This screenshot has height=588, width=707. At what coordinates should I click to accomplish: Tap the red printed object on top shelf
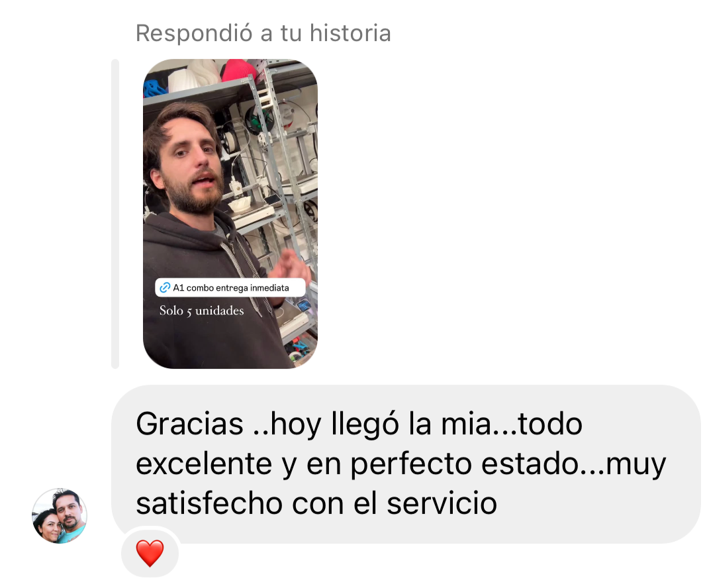pyautogui.click(x=239, y=70)
